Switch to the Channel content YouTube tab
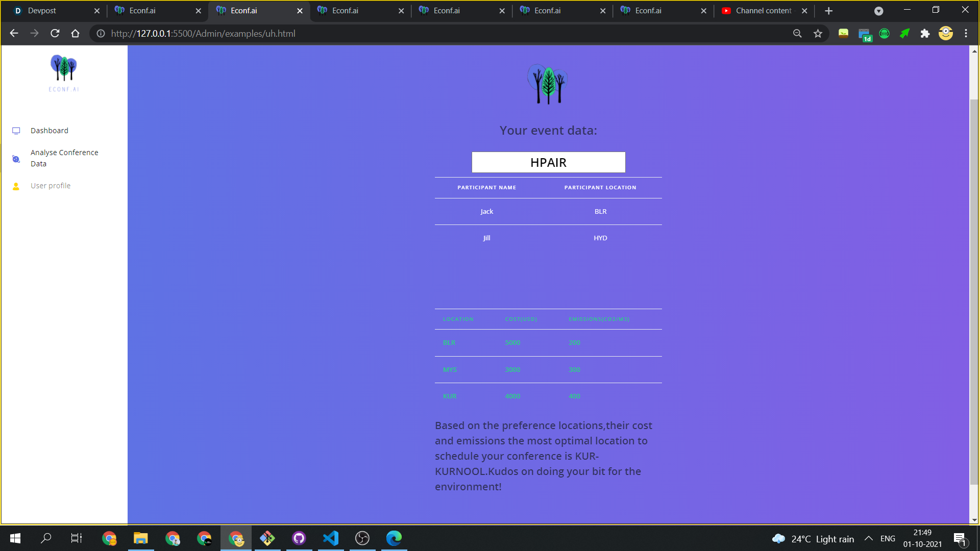Viewport: 980px width, 551px height. click(763, 11)
